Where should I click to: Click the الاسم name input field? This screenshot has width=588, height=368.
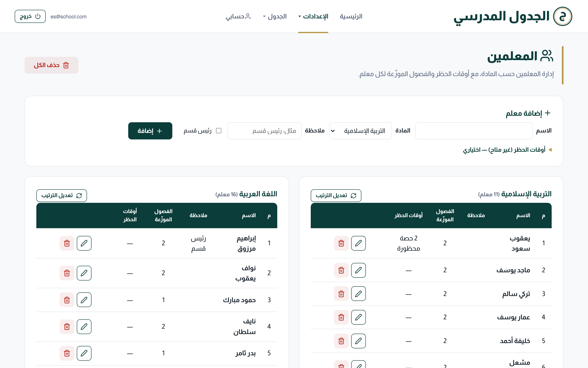[474, 131]
